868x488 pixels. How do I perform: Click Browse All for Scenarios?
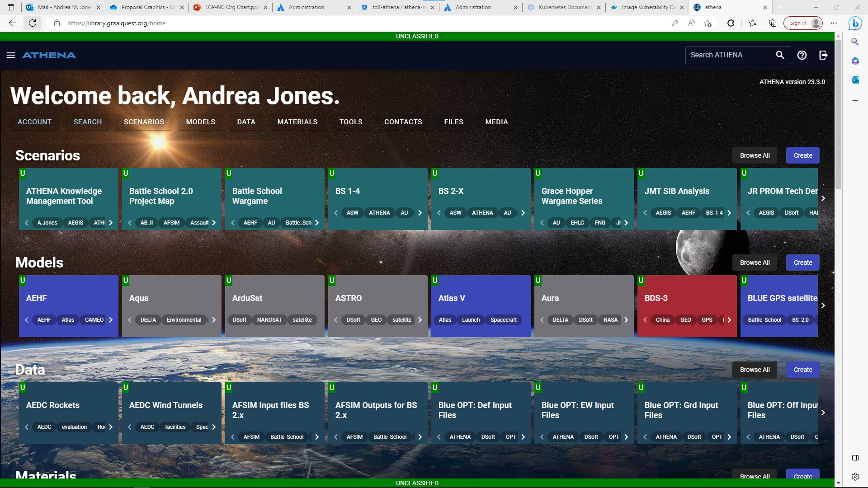click(x=755, y=155)
